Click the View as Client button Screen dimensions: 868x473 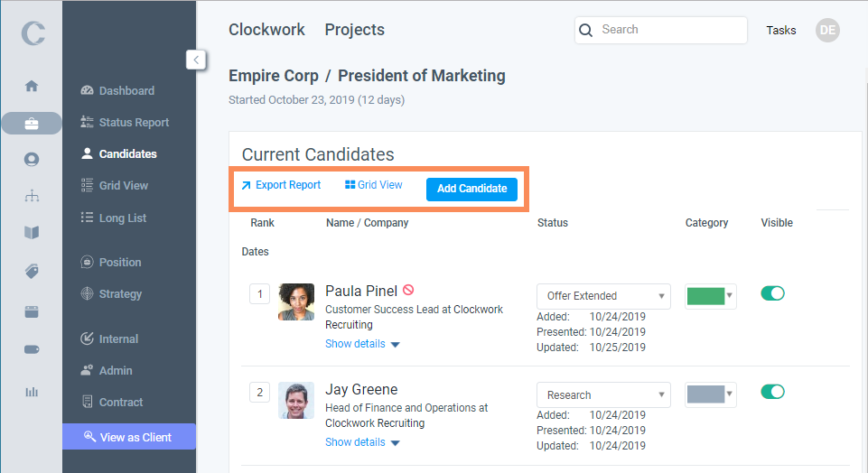coord(128,437)
